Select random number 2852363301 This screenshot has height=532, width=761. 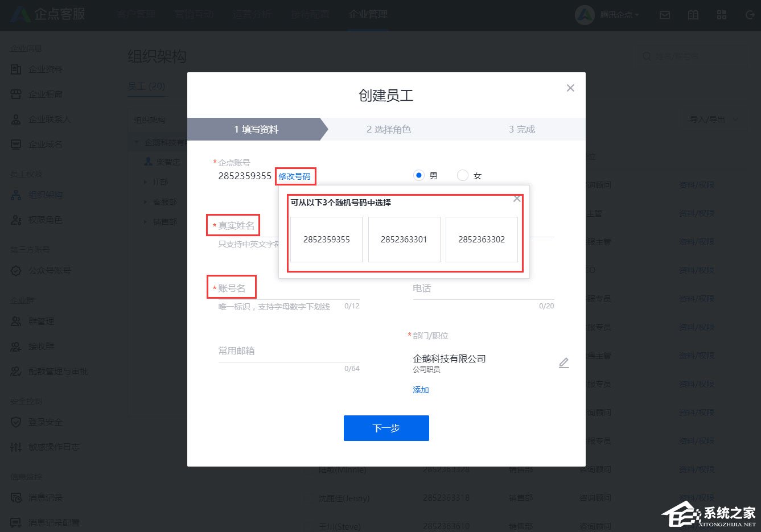(x=404, y=239)
